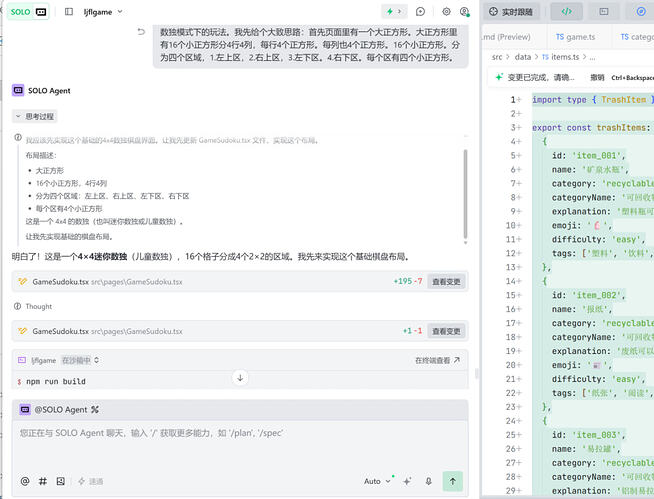This screenshot has height=499, width=654.
Task: Click the id: 'item_001' code line
Action: coord(588,156)
